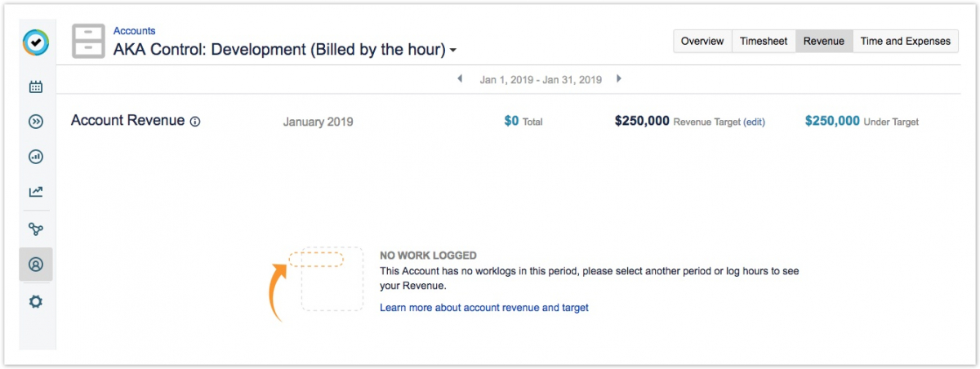Go to the next period arrow
The image size is (980, 369).
tap(619, 79)
